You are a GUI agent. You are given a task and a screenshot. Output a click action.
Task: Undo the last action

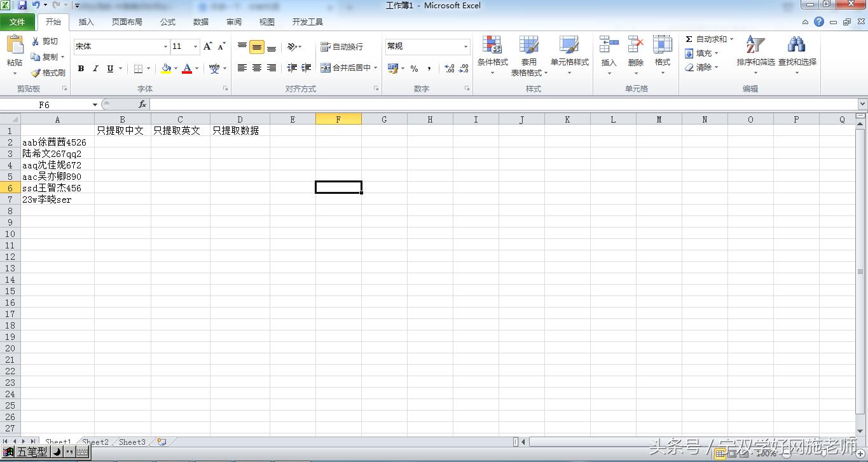tap(36, 6)
